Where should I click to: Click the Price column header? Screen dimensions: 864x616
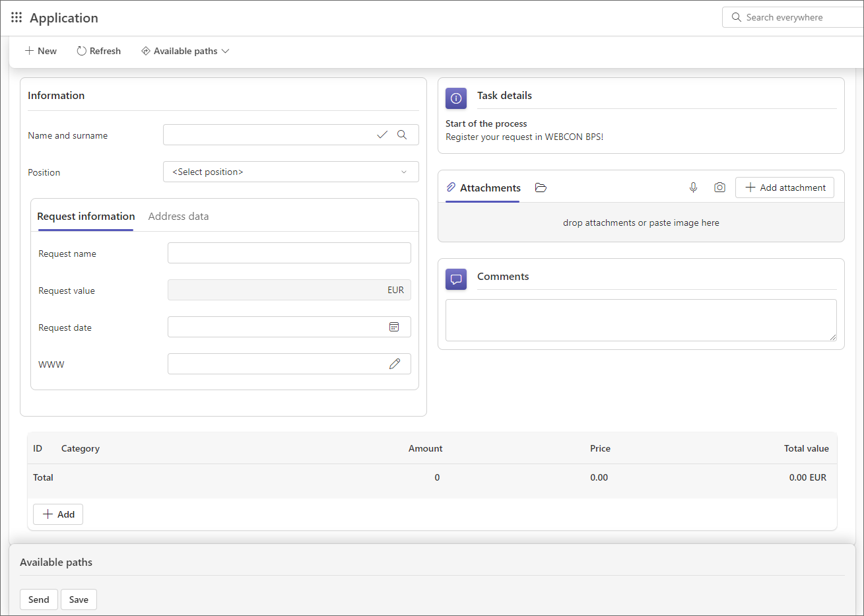pos(600,448)
